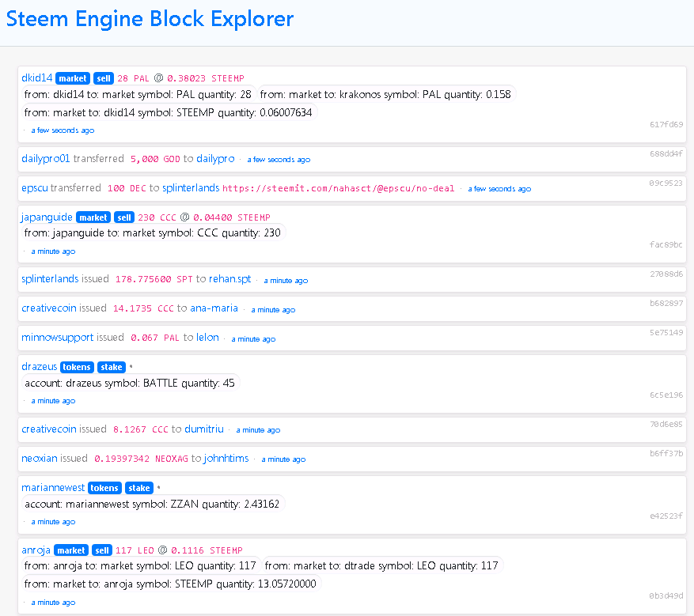This screenshot has height=616, width=694.
Task: Click the tokens badge in mariannewest row
Action: point(105,488)
